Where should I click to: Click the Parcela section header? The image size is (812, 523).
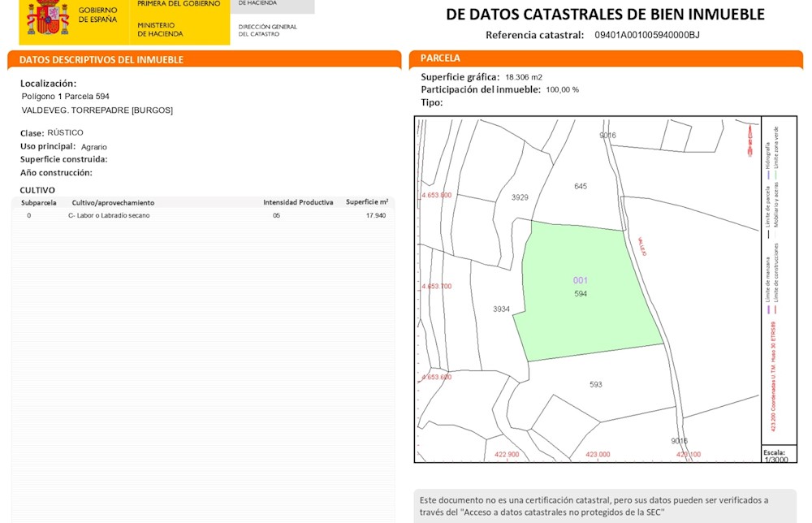click(x=606, y=58)
